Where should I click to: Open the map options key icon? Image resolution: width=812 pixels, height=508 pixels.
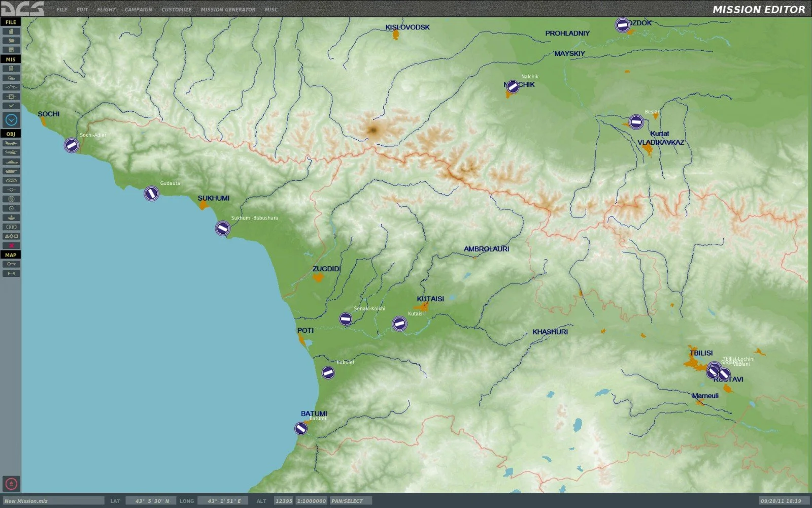tap(11, 264)
